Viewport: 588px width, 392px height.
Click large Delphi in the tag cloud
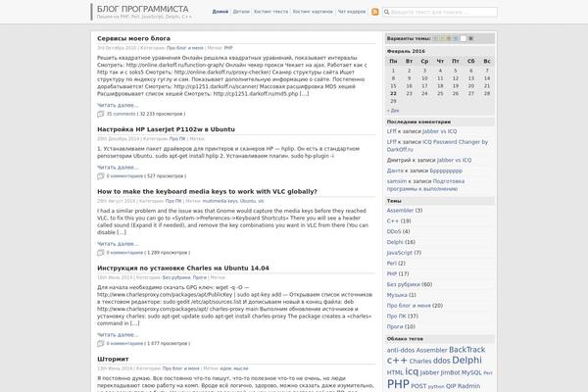pyautogui.click(x=466, y=360)
